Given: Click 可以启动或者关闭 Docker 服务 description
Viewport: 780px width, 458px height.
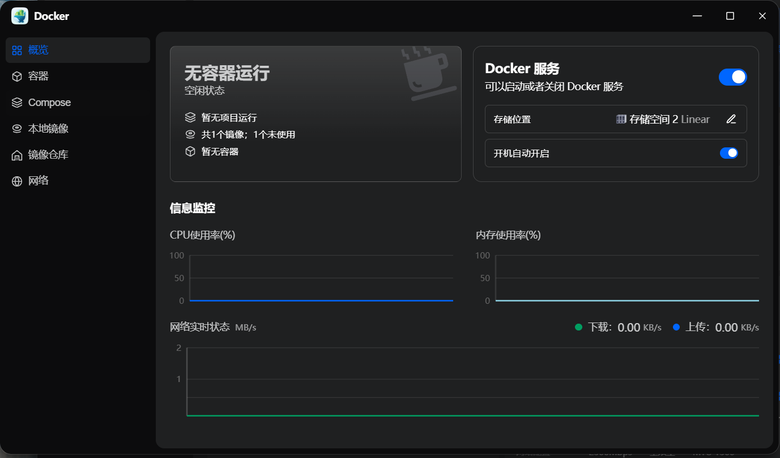Looking at the screenshot, I should (x=554, y=87).
